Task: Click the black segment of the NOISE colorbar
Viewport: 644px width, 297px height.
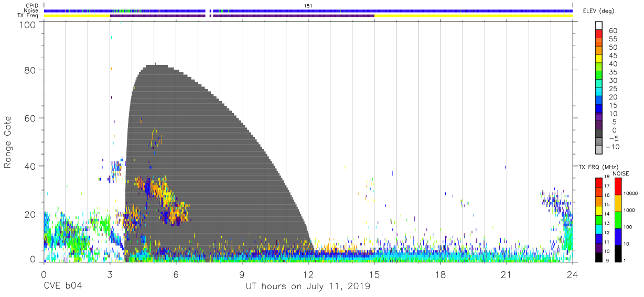Action: pos(618,253)
